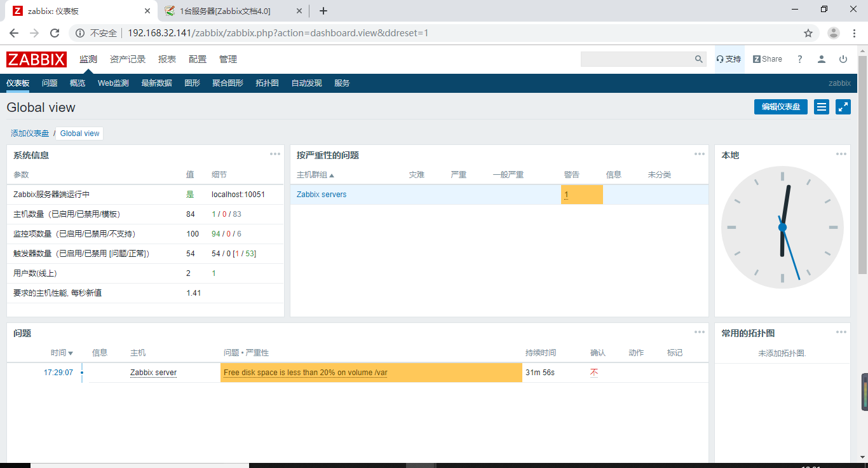Open Chrome three-dot menu

[x=854, y=33]
